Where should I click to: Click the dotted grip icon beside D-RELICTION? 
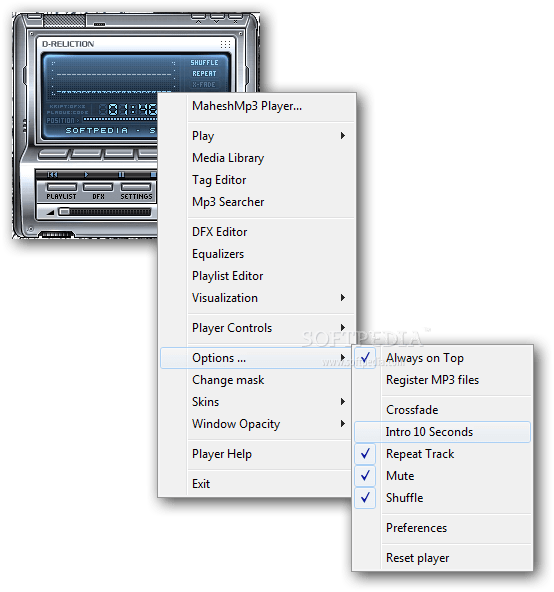(225, 44)
